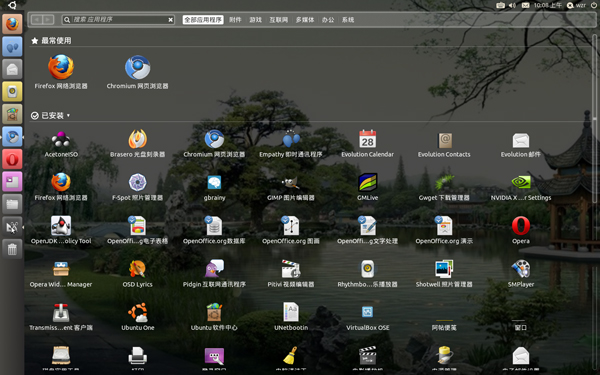Switch to the Multimedia category tab
The image size is (600, 375).
(305, 20)
